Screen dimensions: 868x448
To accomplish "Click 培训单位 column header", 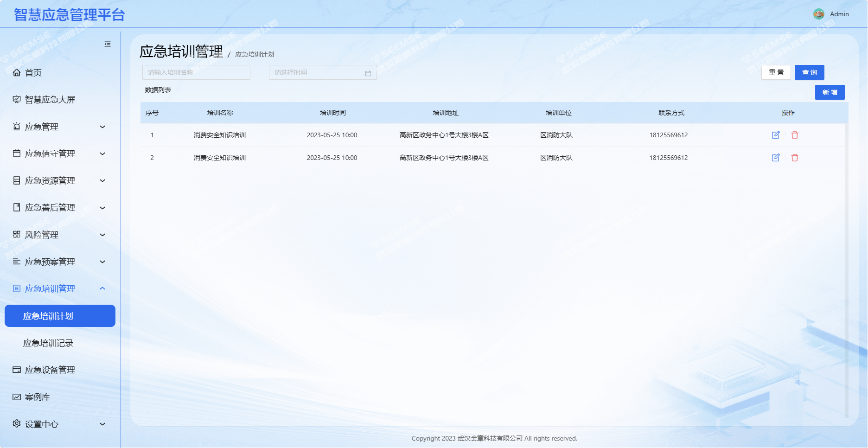I will [559, 113].
